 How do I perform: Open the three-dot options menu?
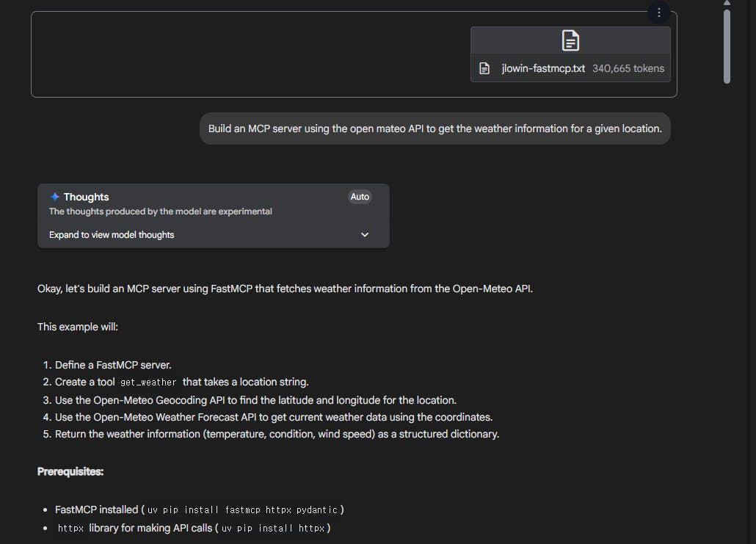click(x=659, y=12)
